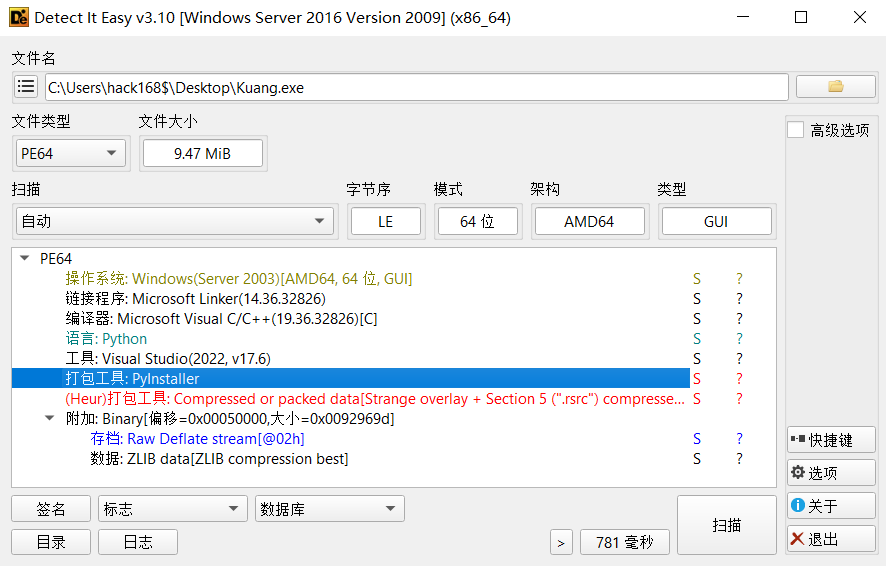This screenshot has height=566, width=886.
Task: Open 快捷键 shortcuts button
Action: 831,439
